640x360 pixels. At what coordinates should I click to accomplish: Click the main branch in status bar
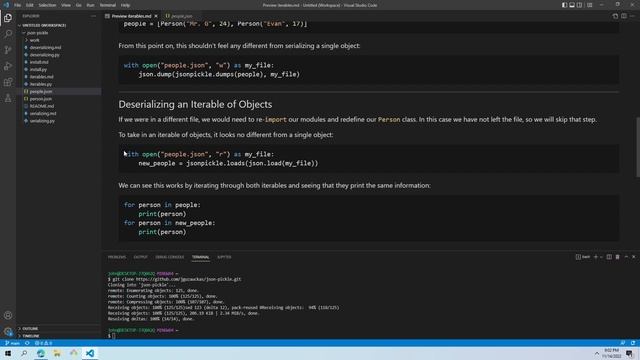coord(13,343)
